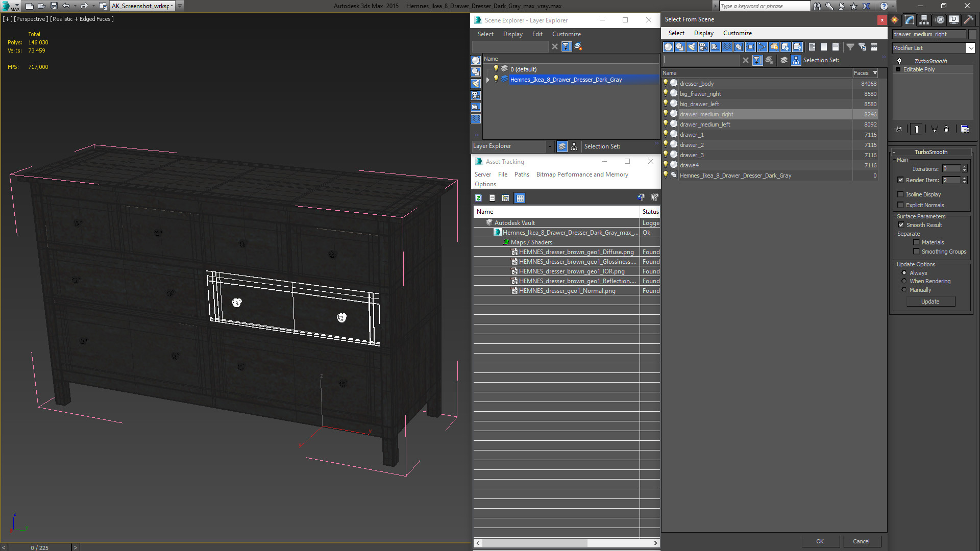980x551 pixels.
Task: Click the TurboSmooth Update button
Action: [930, 302]
